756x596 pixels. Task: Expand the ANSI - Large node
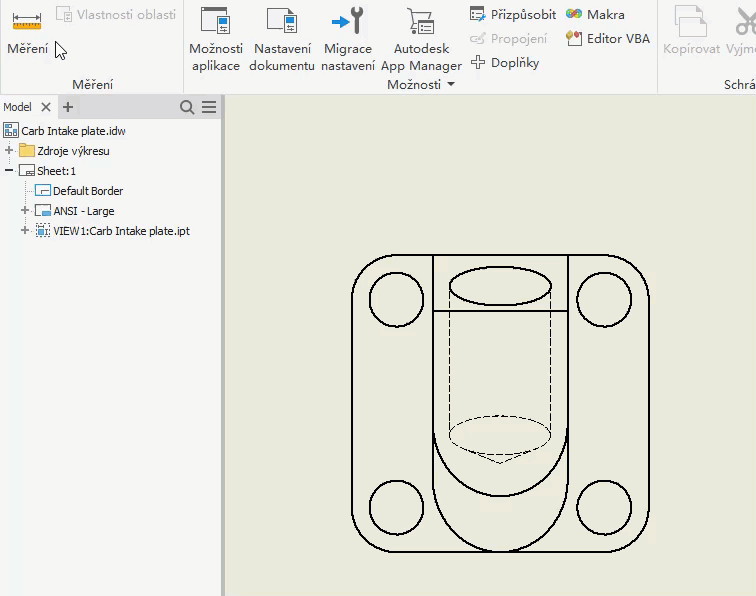[26, 211]
